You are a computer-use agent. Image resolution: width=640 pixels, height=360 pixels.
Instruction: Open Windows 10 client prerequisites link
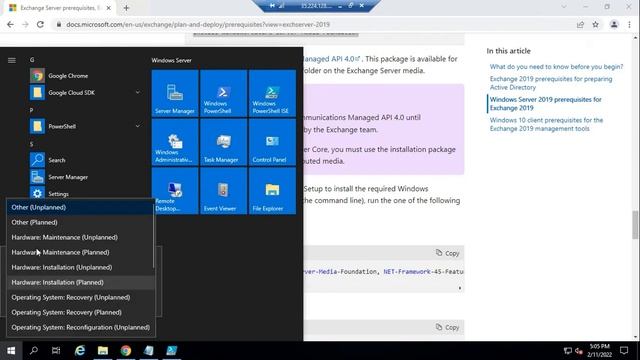546,124
